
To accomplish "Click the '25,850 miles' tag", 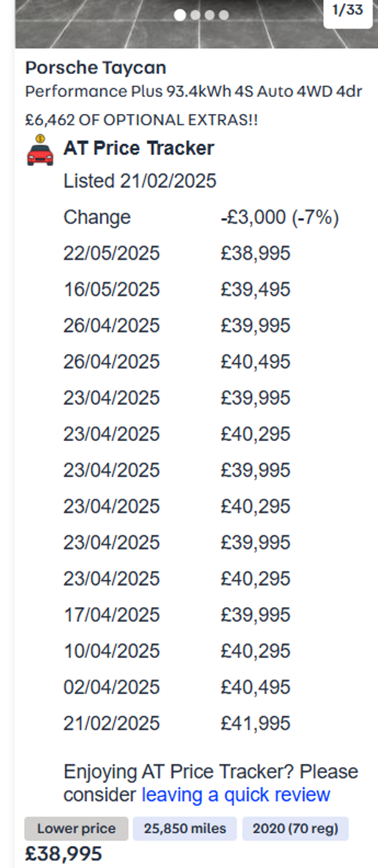I will (x=185, y=829).
